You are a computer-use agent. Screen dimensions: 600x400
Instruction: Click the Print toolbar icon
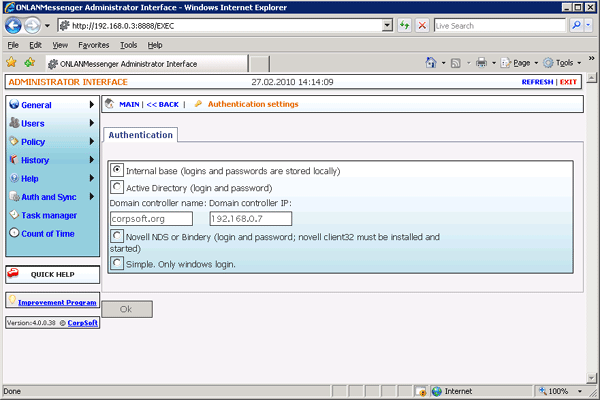(481, 62)
